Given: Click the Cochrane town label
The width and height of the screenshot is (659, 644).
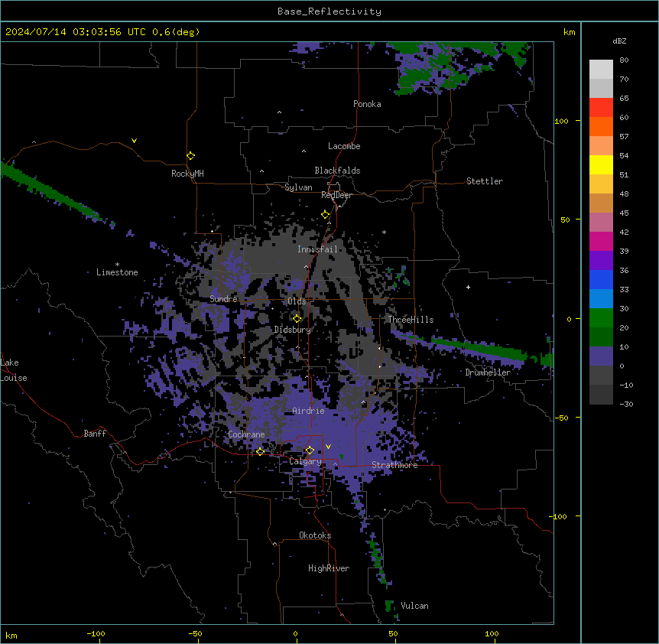Looking at the screenshot, I should [x=246, y=434].
